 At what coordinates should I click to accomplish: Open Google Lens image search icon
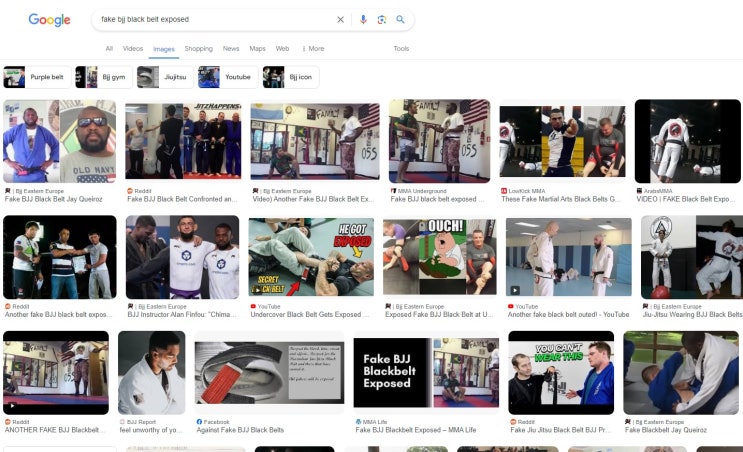click(381, 19)
